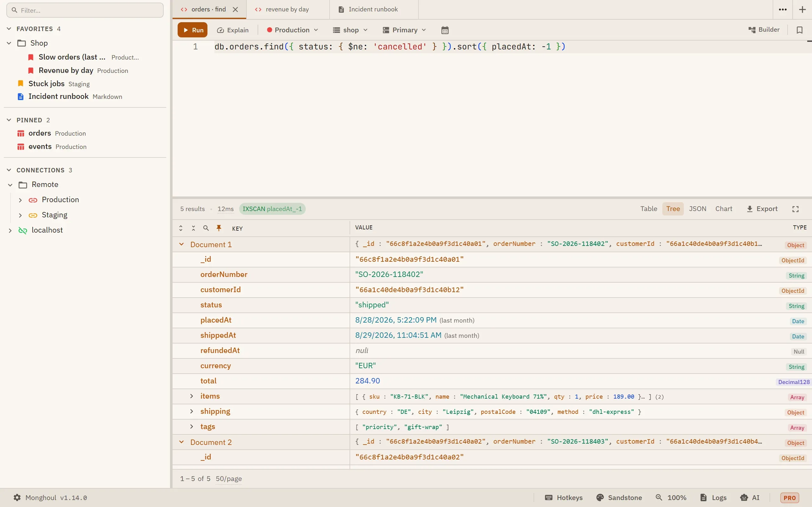The height and width of the screenshot is (507, 812).
Task: Switch to revenue by day tab
Action: pyautogui.click(x=288, y=10)
